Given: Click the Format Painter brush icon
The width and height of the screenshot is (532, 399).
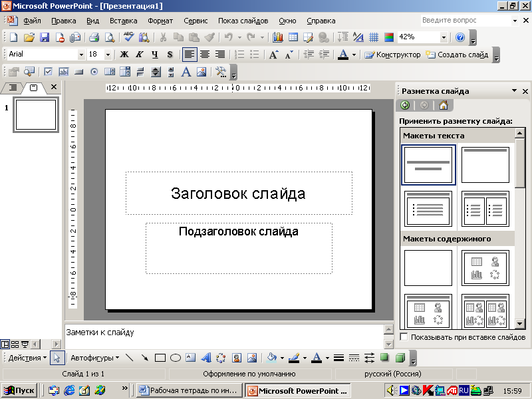Looking at the screenshot, I should [209, 37].
